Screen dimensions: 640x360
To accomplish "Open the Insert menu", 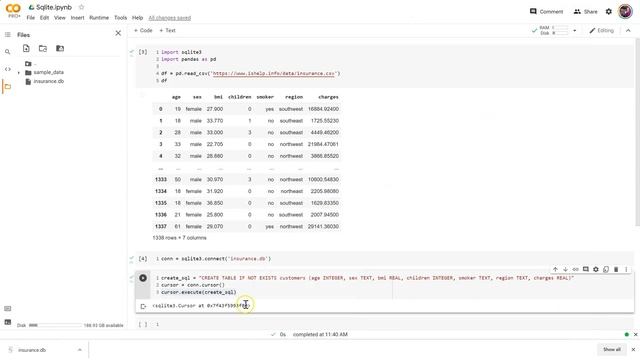I will click(78, 18).
